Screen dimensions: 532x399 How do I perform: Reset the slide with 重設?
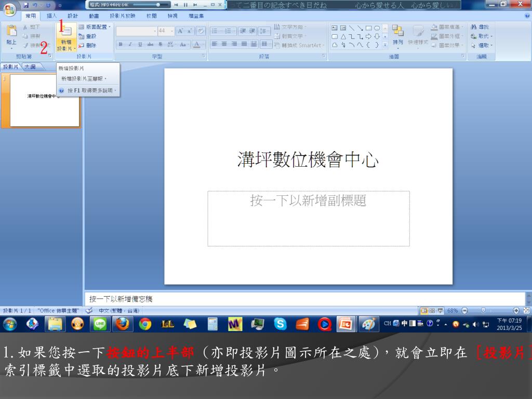coord(87,36)
